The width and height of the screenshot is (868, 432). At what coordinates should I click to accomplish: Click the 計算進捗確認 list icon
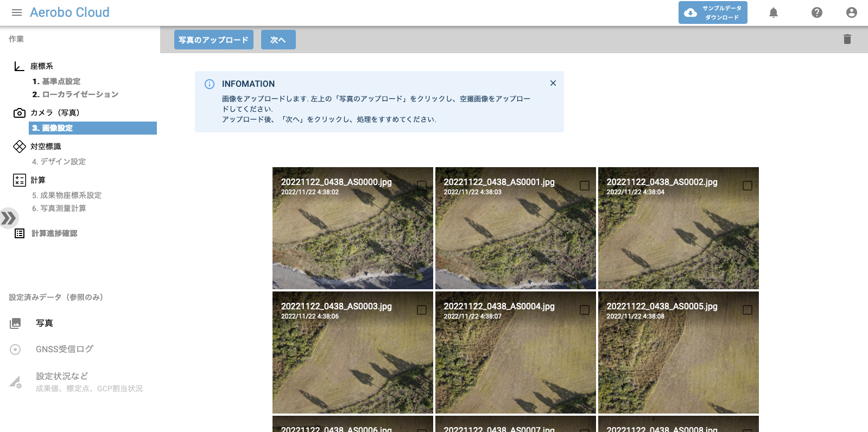coord(20,233)
